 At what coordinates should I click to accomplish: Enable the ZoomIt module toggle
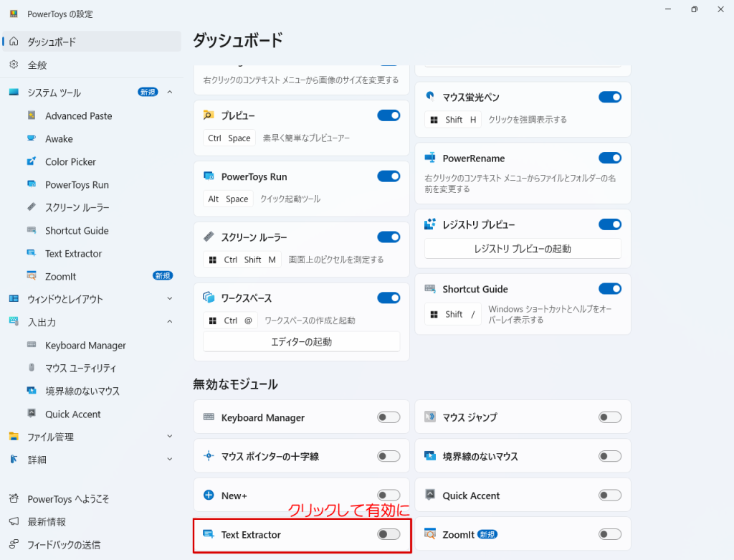pos(610,534)
